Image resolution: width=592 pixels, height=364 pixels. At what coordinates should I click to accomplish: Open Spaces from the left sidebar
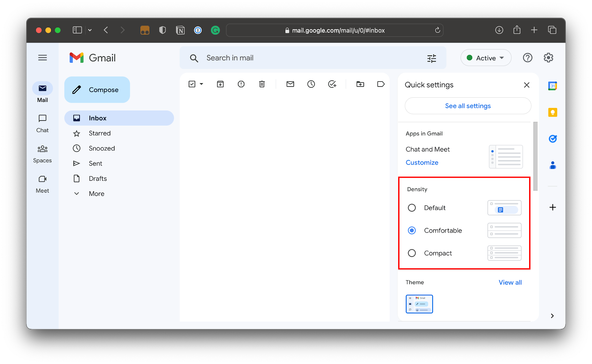point(42,153)
